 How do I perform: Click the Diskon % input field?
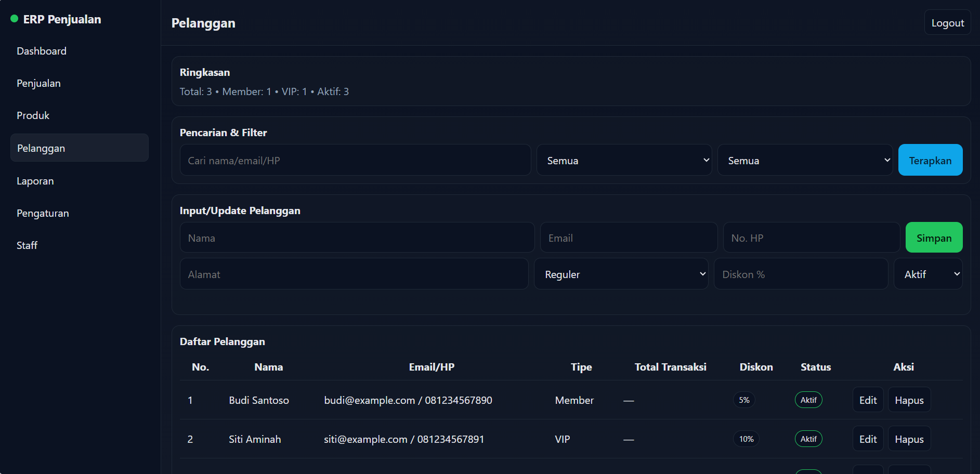coord(801,274)
